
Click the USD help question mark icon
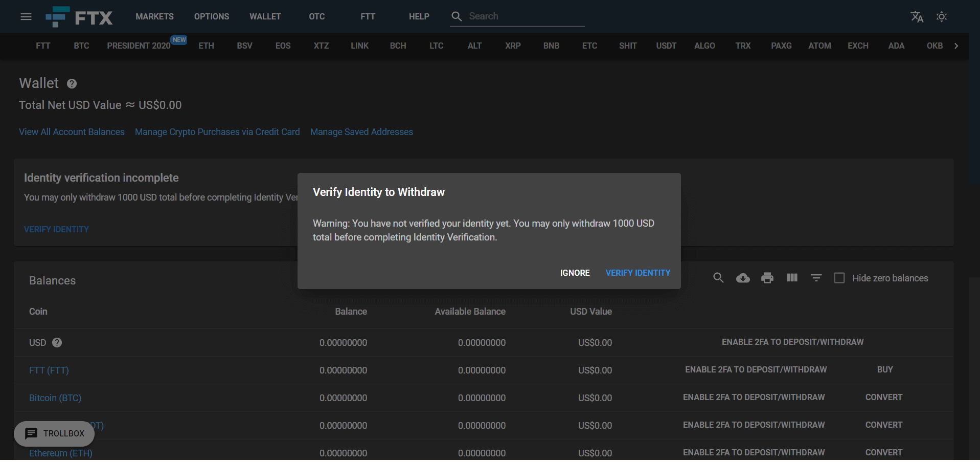[57, 343]
